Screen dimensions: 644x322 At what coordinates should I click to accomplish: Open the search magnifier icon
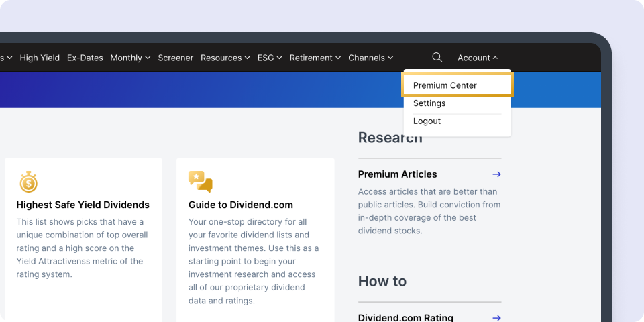pyautogui.click(x=437, y=58)
